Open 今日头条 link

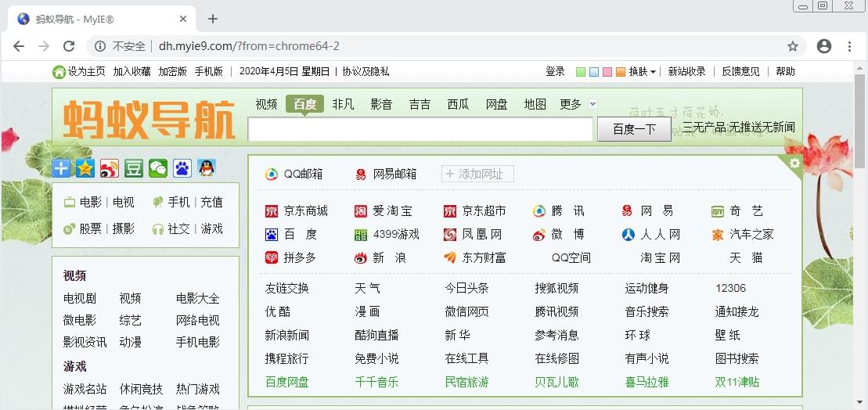(x=466, y=288)
